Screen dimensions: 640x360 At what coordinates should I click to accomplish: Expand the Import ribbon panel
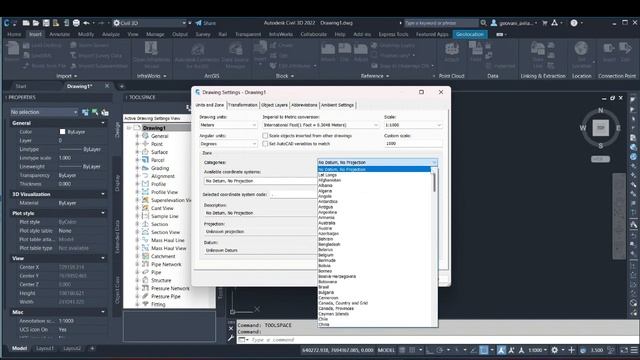67,76
